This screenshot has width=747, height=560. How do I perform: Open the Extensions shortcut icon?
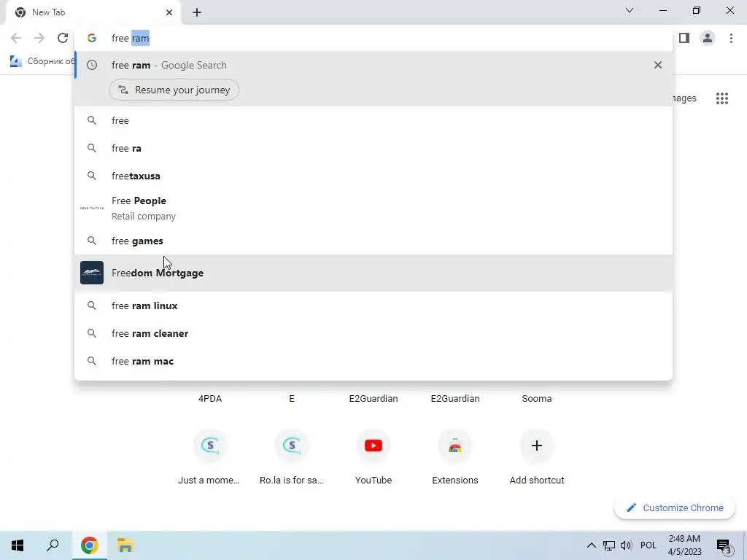point(455,446)
